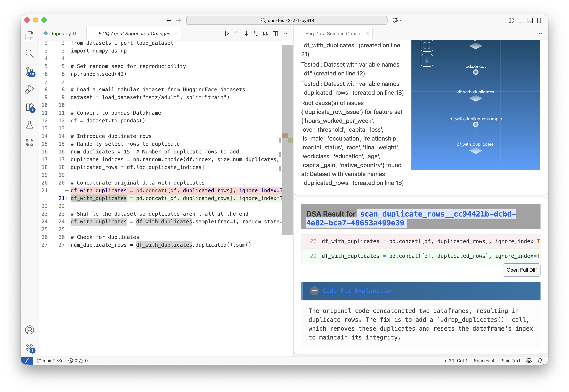The width and height of the screenshot is (569, 392).
Task: Click the Open Full Diff button
Action: click(x=521, y=270)
